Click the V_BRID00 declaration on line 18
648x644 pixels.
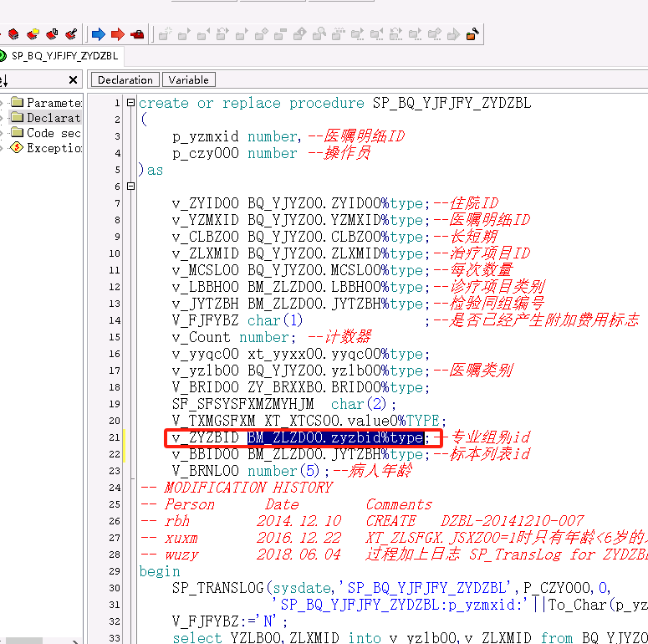pos(301,387)
